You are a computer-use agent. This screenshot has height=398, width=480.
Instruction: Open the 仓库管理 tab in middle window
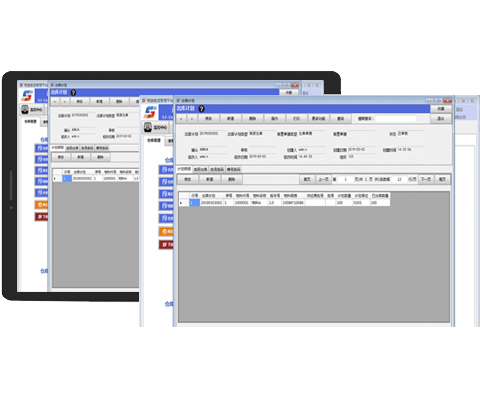[x=154, y=140]
